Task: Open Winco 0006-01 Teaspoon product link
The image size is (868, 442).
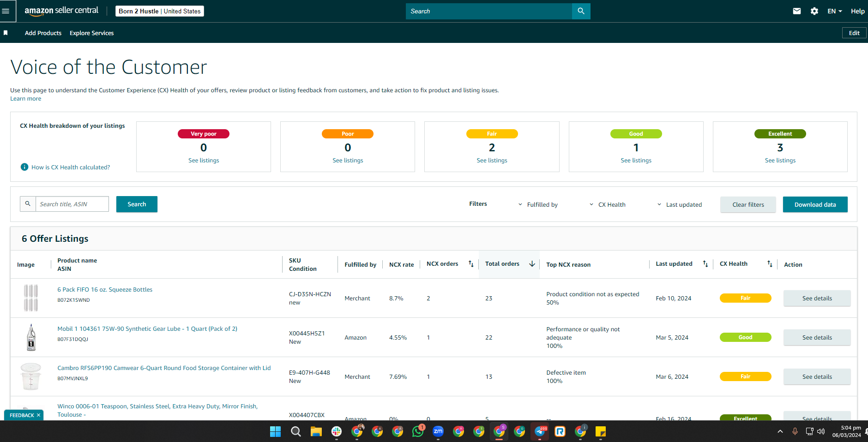Action: click(157, 410)
